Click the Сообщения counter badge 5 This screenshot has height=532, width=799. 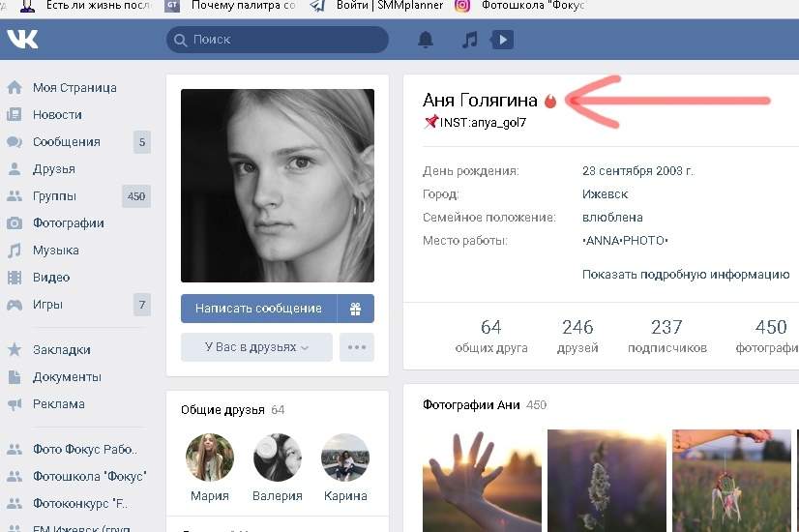[142, 142]
